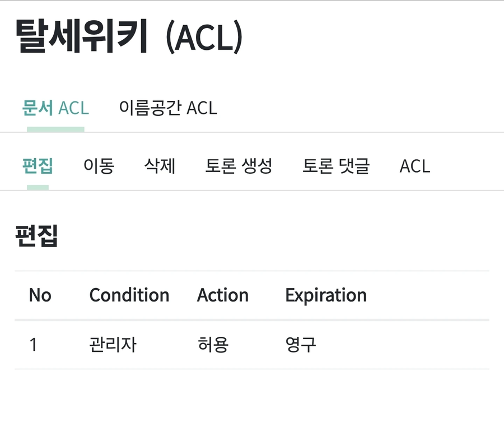
Task: Click the 허용 action value
Action: (x=213, y=345)
